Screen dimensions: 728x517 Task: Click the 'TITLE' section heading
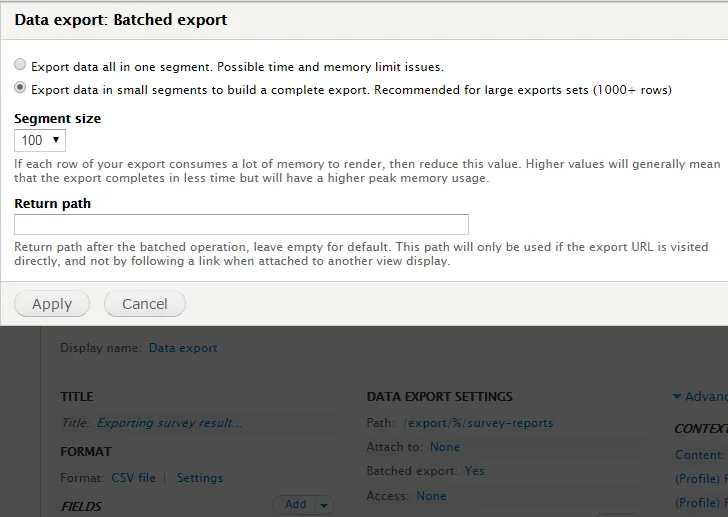click(77, 397)
